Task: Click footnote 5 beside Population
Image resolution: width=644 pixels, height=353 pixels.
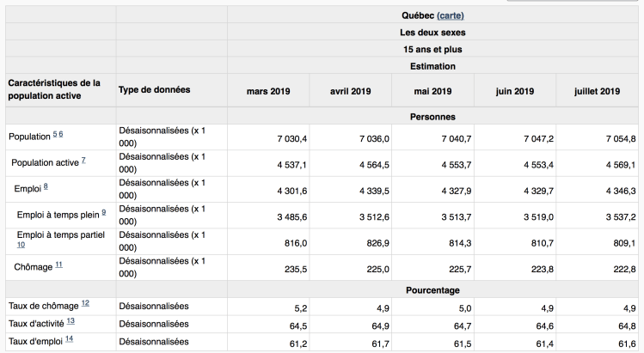Action: point(56,136)
